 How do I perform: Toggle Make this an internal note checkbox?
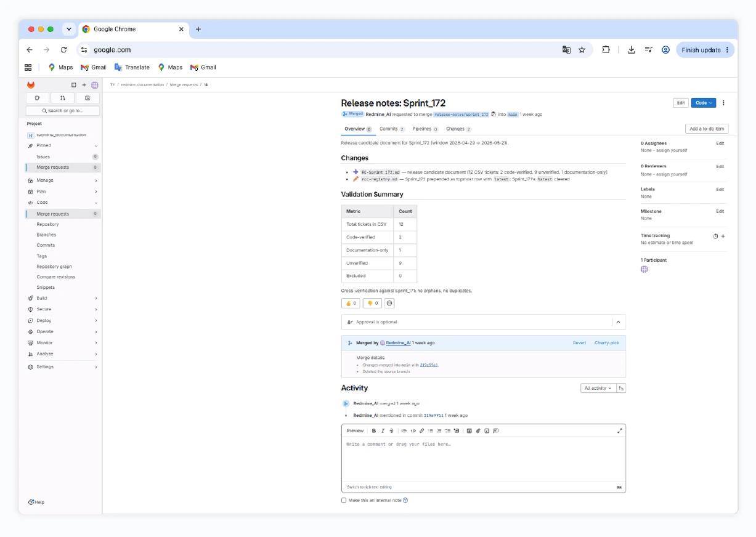pyautogui.click(x=344, y=500)
